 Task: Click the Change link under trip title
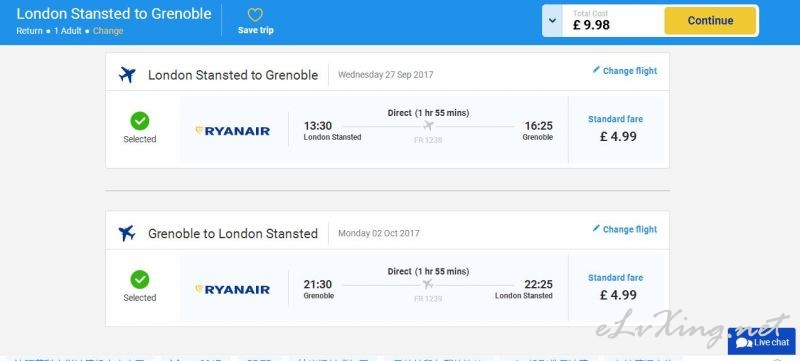(x=108, y=31)
